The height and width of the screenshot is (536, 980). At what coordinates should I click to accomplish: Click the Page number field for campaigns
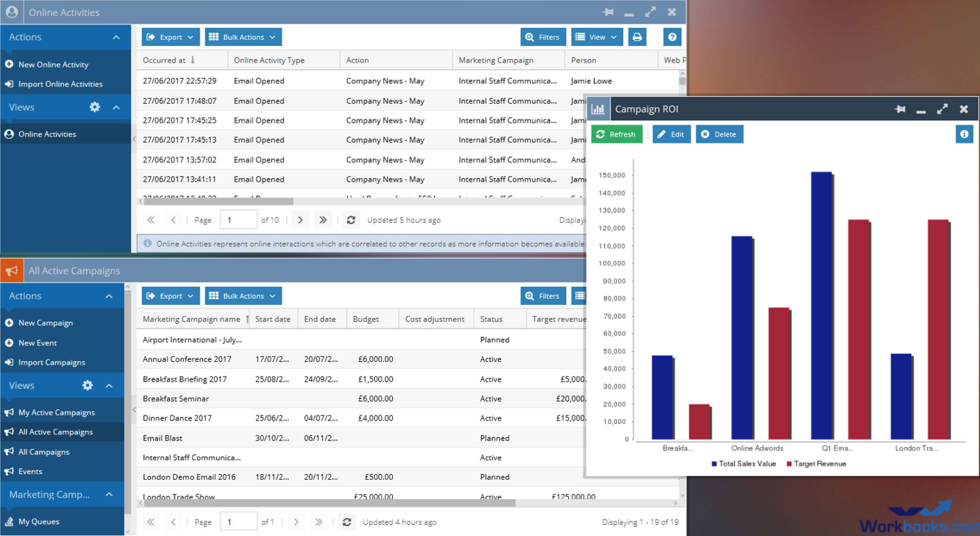click(238, 522)
